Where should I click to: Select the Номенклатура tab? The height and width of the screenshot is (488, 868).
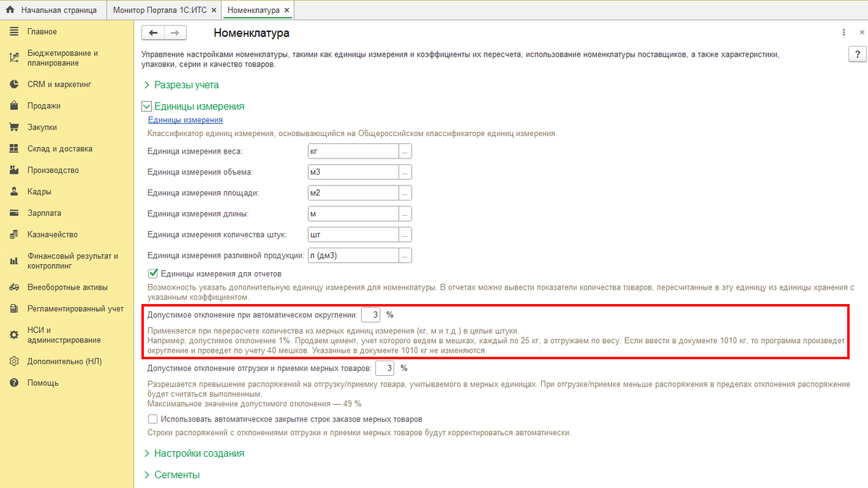[258, 10]
